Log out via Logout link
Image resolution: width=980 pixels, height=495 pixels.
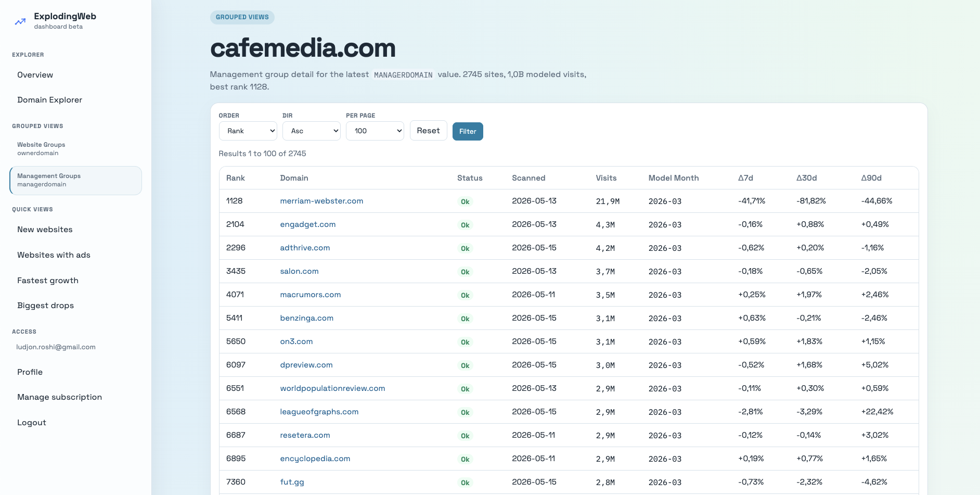tap(32, 423)
